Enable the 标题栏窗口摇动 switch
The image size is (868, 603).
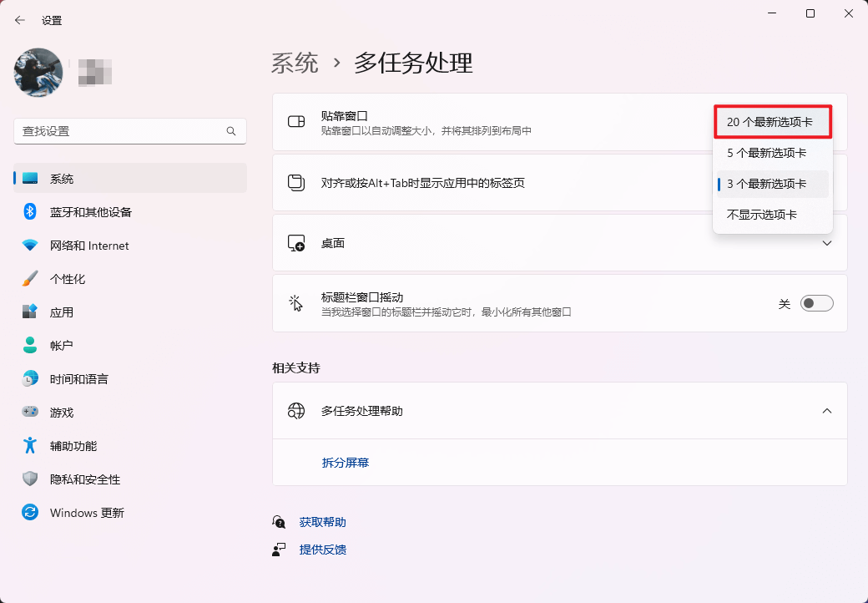(x=816, y=303)
